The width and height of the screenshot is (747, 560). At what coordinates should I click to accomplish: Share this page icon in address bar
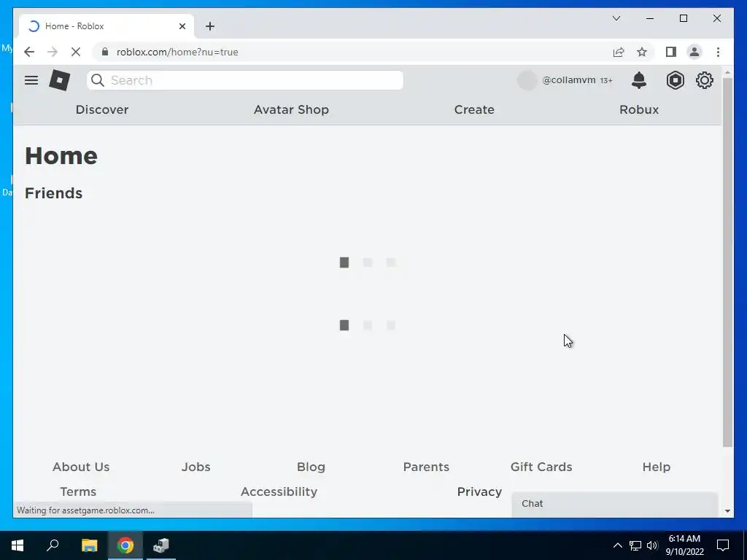coord(619,52)
